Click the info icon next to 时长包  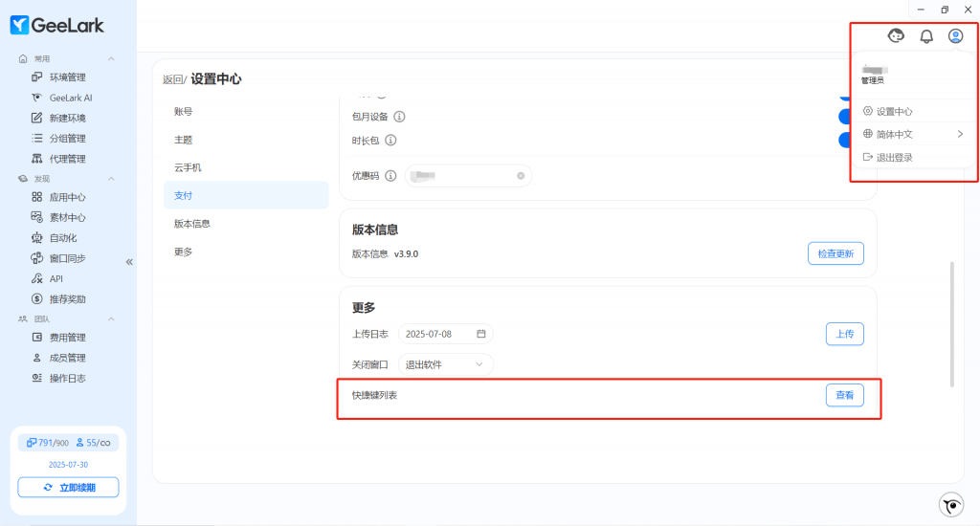[x=390, y=141]
